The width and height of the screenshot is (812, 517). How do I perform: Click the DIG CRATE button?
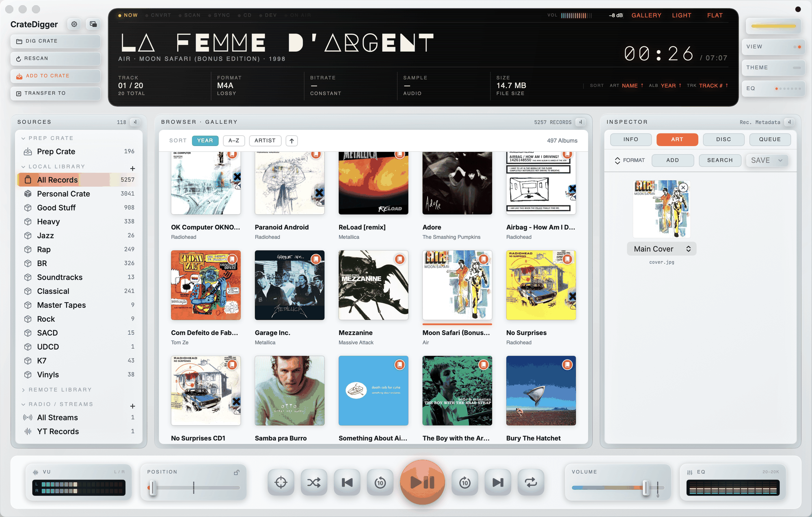coord(56,41)
